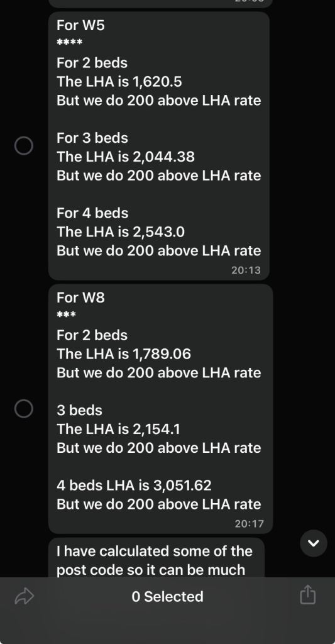Tap the line LHA is 2,154.1
335x644 pixels.
[x=118, y=429]
